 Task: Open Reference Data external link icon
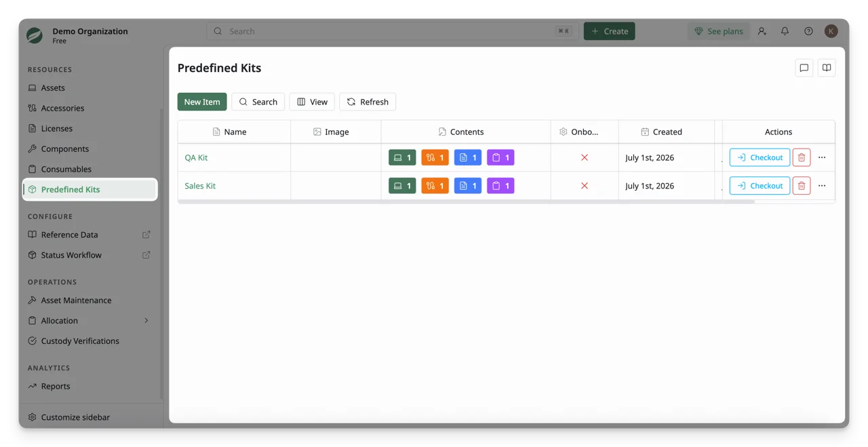coord(146,235)
